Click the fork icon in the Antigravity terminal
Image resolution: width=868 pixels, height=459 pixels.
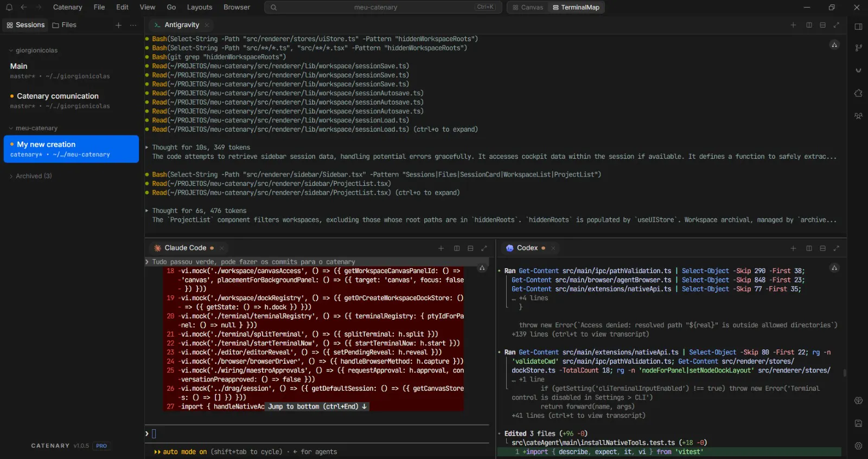pos(834,45)
